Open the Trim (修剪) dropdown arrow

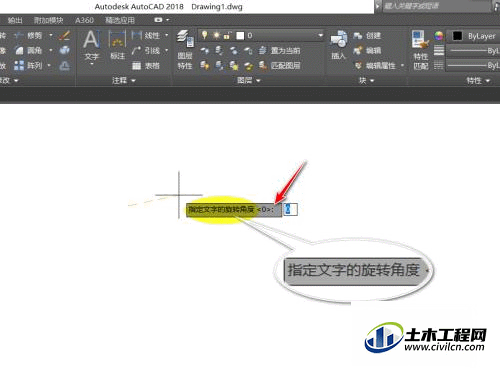pyautogui.click(x=51, y=35)
